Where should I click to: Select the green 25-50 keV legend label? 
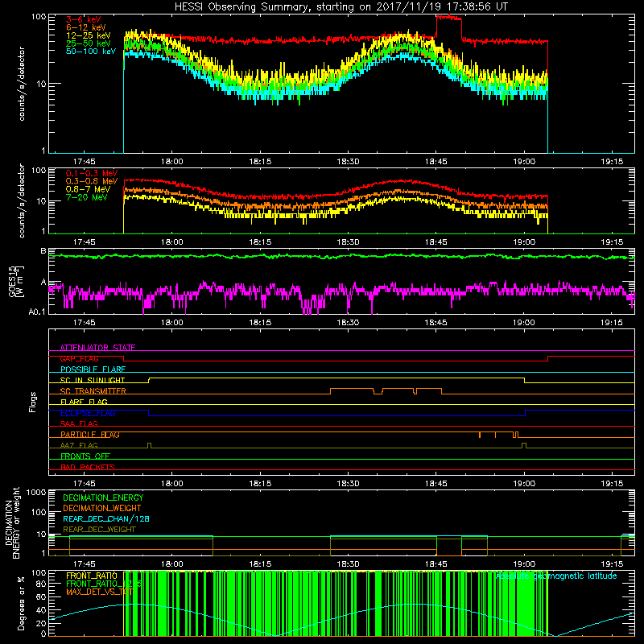click(x=89, y=43)
